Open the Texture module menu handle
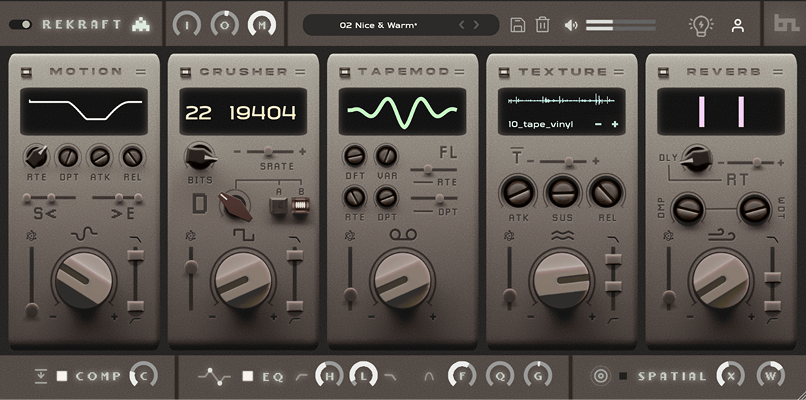Image resolution: width=806 pixels, height=400 pixels. point(619,72)
